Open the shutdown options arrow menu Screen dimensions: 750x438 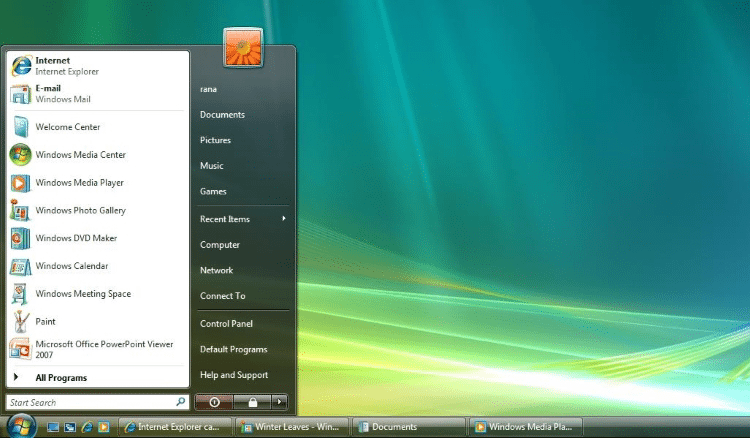pos(280,401)
